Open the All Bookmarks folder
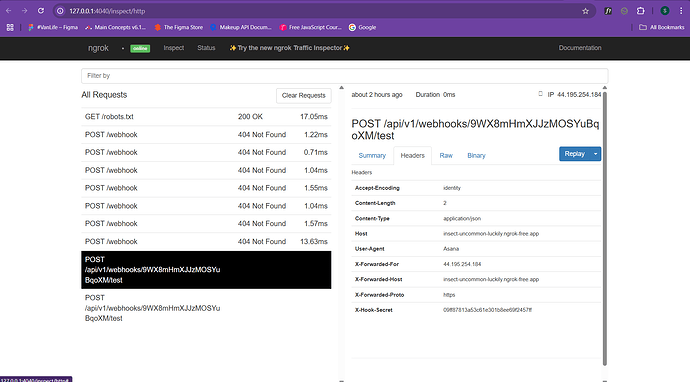The image size is (690, 382). tap(661, 27)
